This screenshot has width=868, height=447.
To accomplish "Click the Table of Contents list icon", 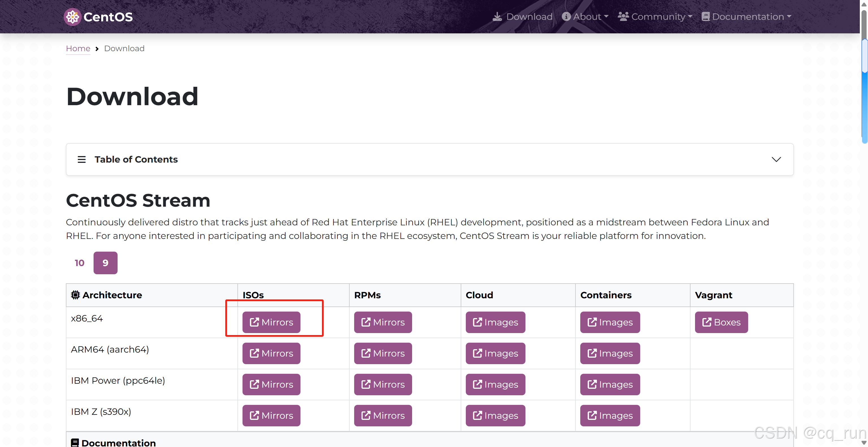I will click(x=82, y=159).
